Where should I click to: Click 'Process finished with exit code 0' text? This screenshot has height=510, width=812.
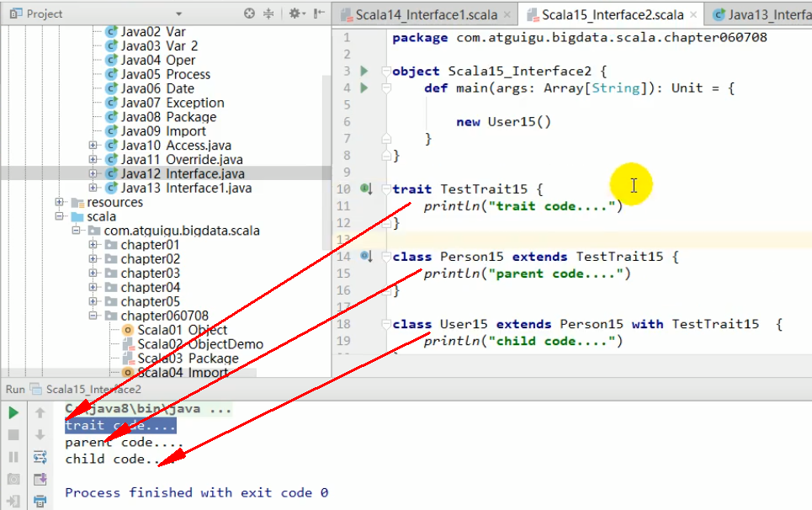tap(196, 493)
